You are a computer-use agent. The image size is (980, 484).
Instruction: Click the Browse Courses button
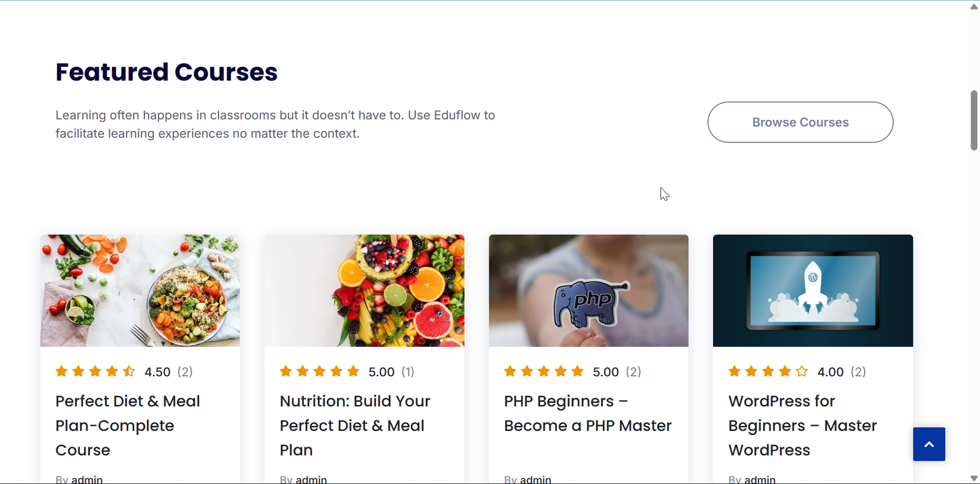point(800,122)
